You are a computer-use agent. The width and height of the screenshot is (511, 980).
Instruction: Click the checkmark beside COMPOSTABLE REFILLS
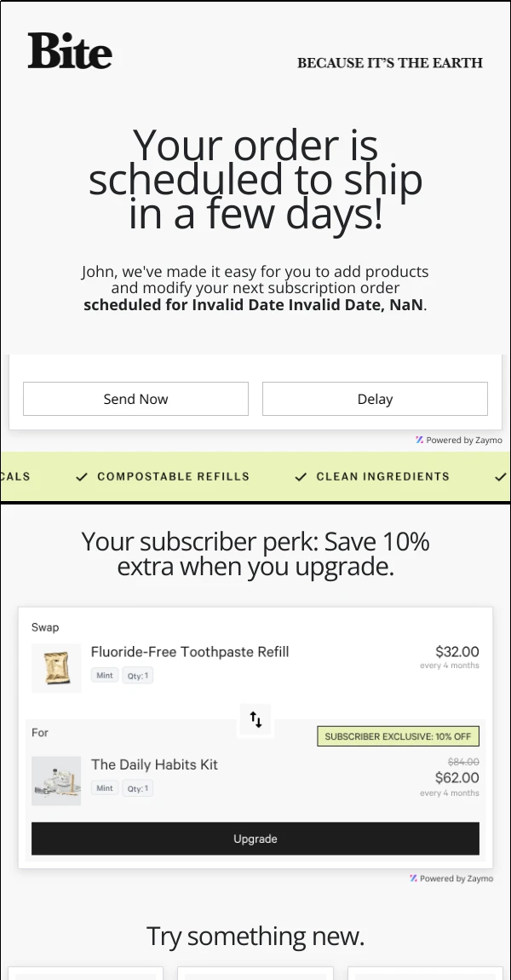pos(83,476)
